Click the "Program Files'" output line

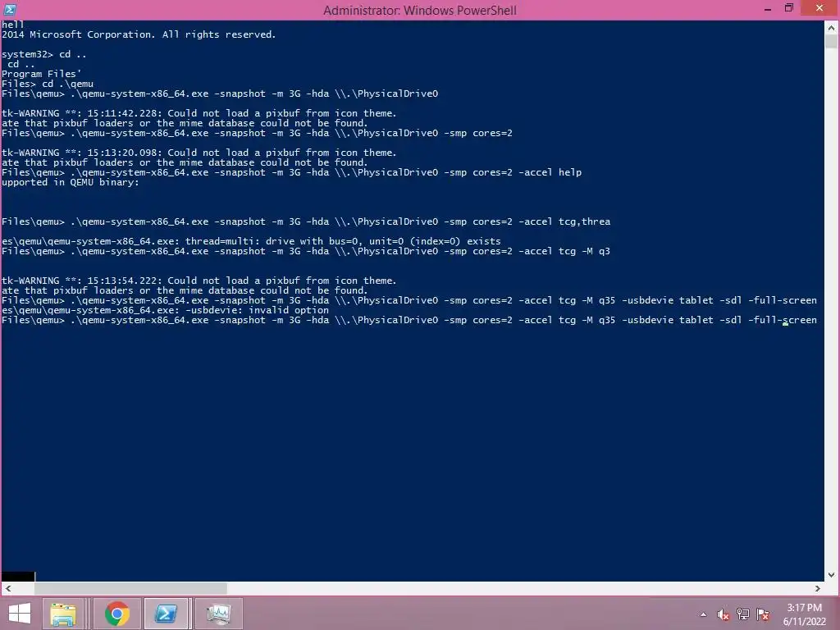41,74
